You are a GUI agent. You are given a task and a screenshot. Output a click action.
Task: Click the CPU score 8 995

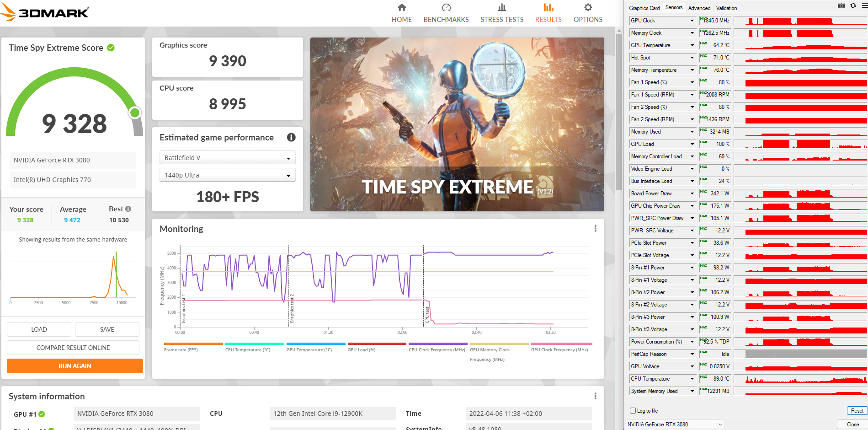coord(228,104)
